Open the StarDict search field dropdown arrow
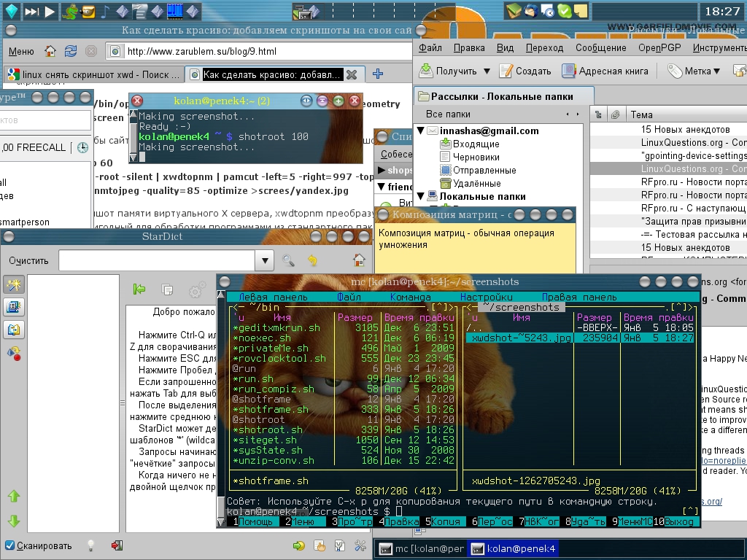 (x=265, y=260)
